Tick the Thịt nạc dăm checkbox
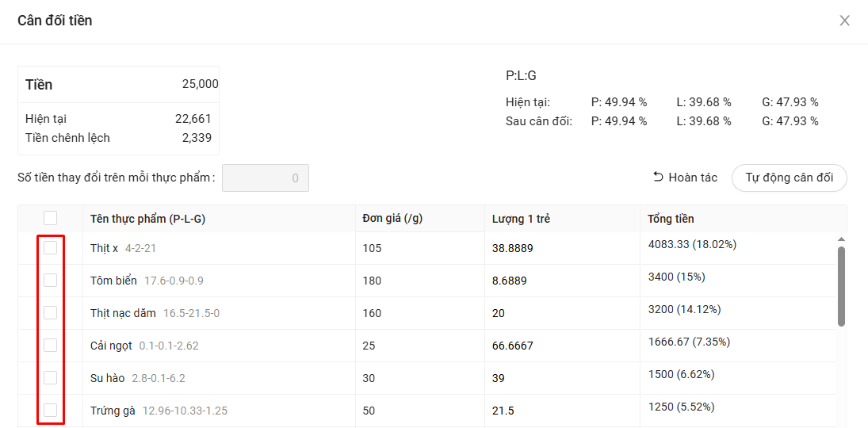Image resolution: width=868 pixels, height=428 pixels. tap(51, 312)
